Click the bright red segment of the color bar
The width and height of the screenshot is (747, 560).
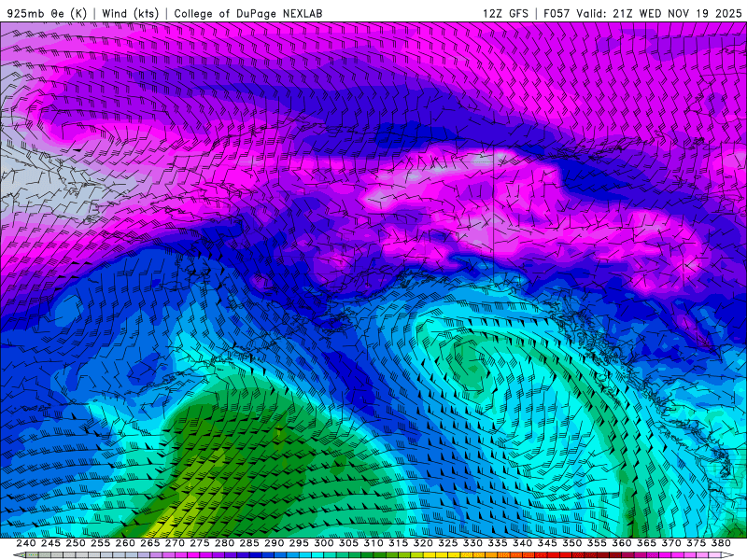(x=554, y=554)
